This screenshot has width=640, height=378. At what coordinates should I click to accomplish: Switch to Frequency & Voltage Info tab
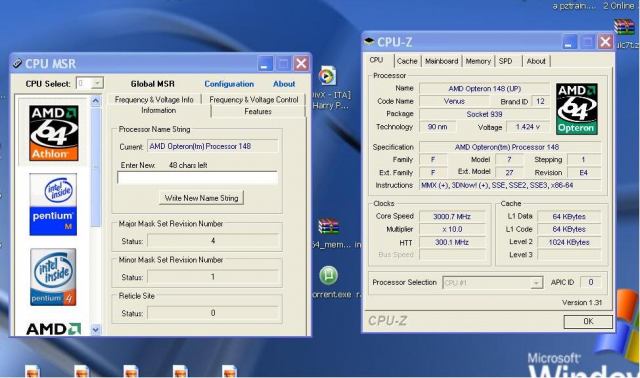(154, 99)
